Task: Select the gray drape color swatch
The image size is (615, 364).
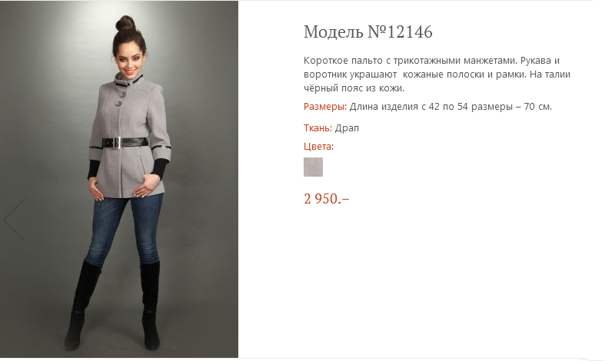Action: [313, 167]
